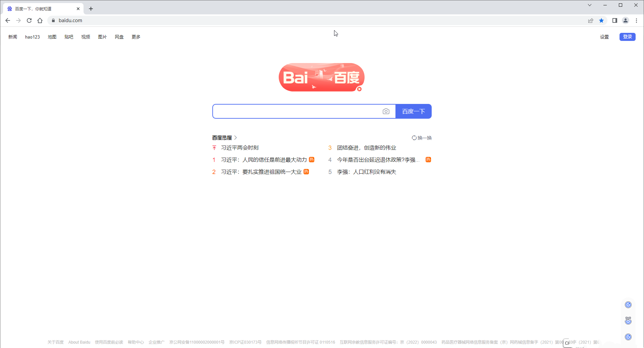Share this page icon in address bar
The width and height of the screenshot is (644, 348).
point(591,20)
